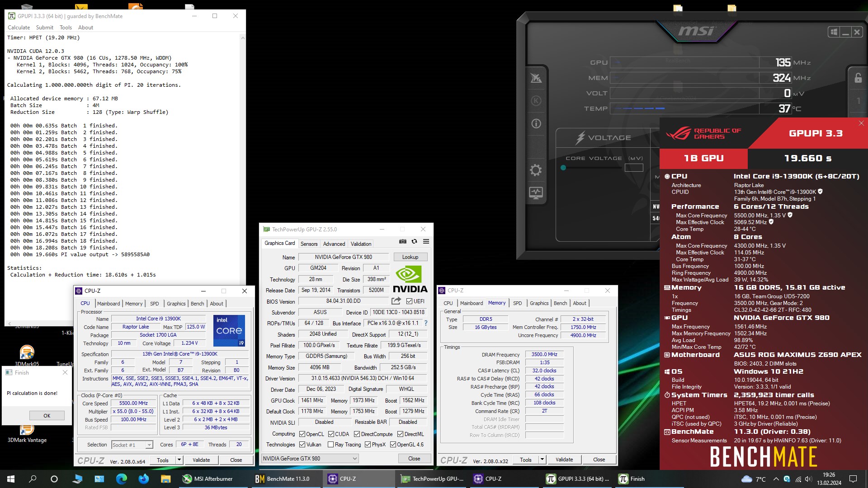868x488 pixels.
Task: Toggle the CUDA checkbox
Action: click(x=331, y=434)
